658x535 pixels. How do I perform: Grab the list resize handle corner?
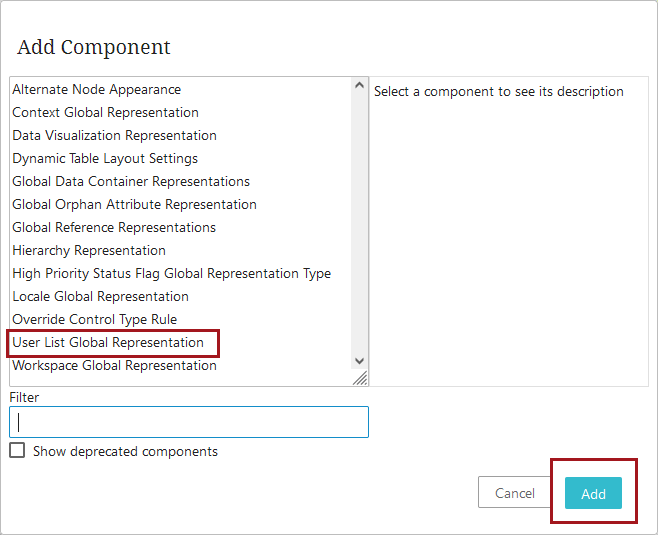(360, 378)
